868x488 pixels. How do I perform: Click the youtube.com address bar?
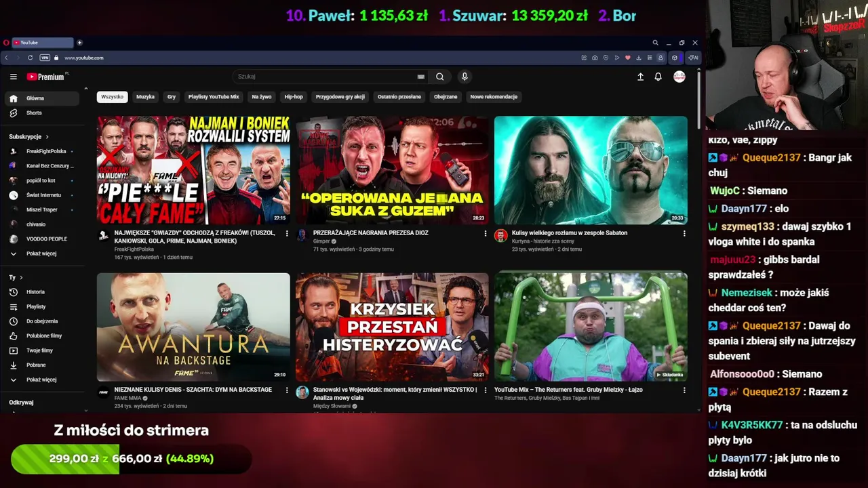(84, 58)
